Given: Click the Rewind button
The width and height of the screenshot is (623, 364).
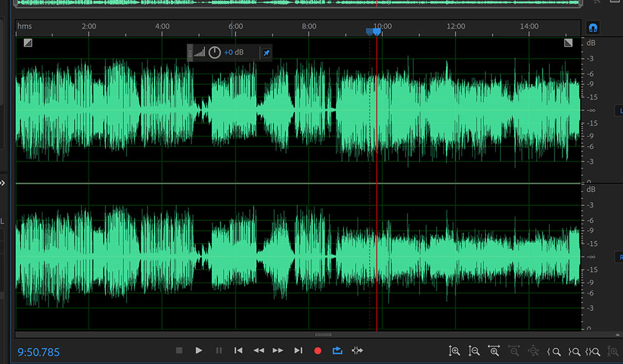Looking at the screenshot, I should [259, 350].
